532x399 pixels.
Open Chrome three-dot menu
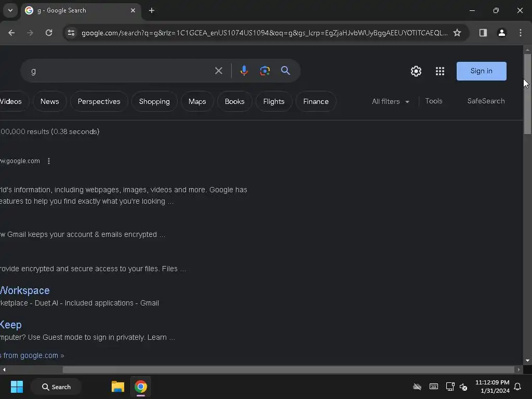coord(520,33)
